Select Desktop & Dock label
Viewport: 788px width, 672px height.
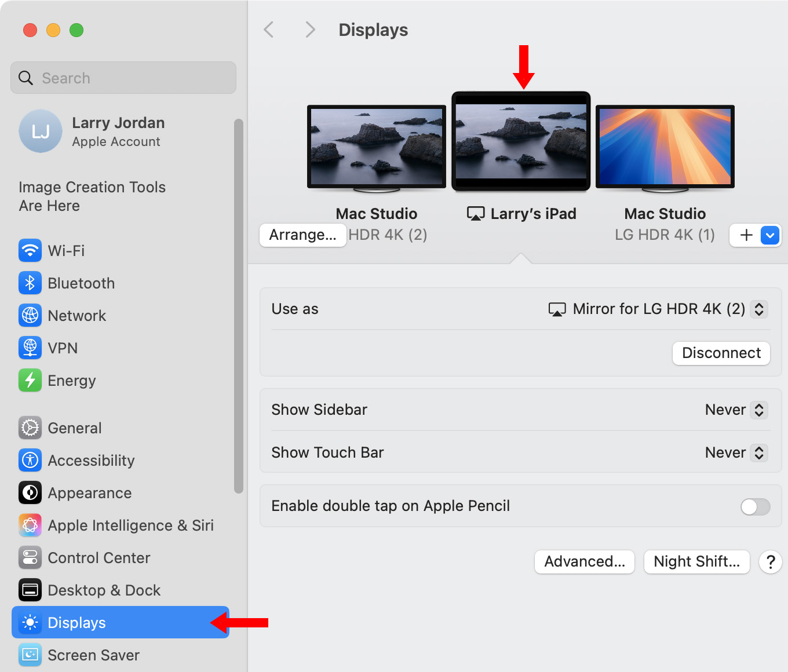coord(104,590)
